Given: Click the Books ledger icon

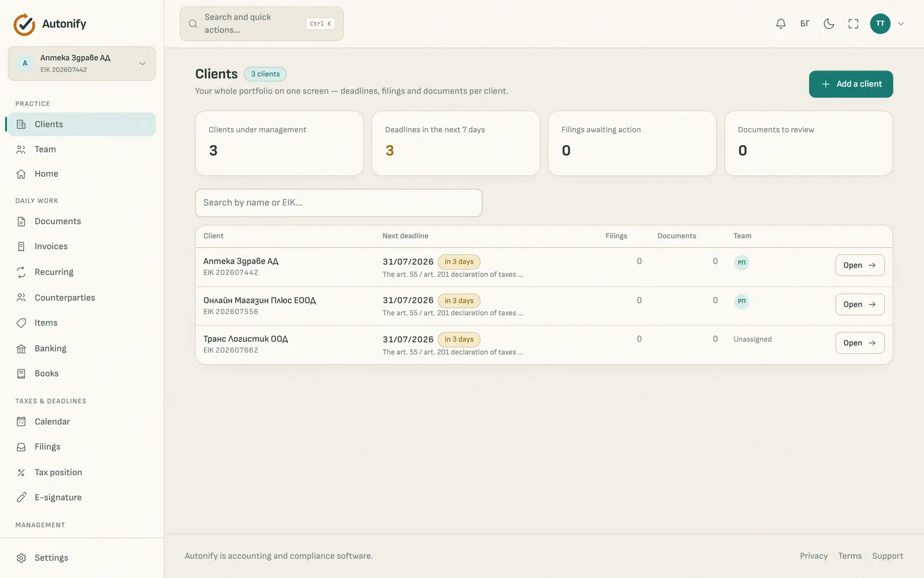Looking at the screenshot, I should [x=21, y=373].
